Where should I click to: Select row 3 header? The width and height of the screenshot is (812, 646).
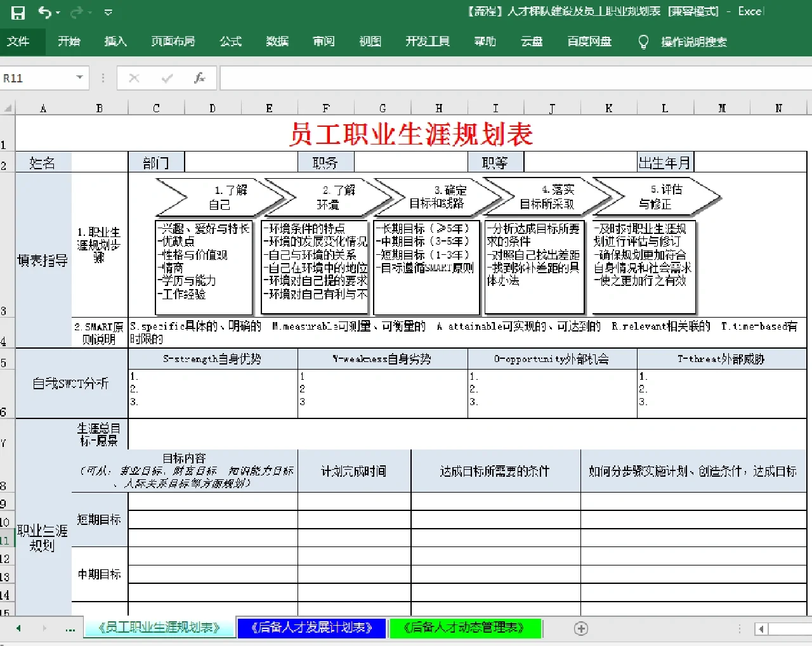pyautogui.click(x=7, y=245)
